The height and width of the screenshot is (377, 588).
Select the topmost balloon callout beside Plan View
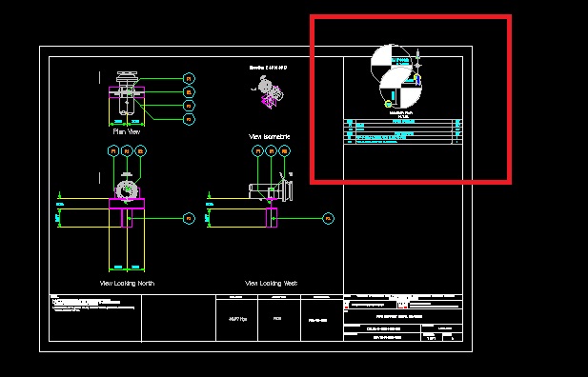[x=189, y=79]
